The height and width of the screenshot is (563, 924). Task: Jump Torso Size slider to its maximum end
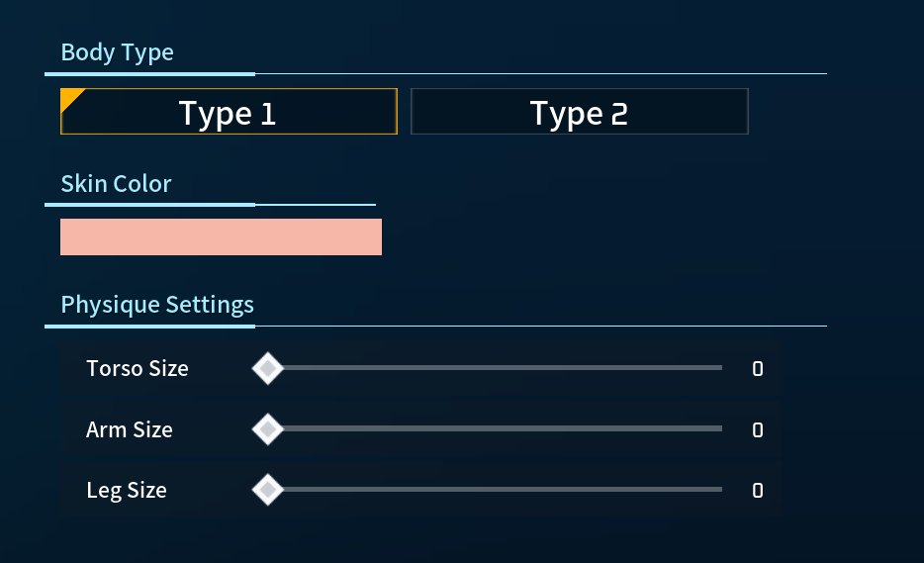tap(720, 368)
